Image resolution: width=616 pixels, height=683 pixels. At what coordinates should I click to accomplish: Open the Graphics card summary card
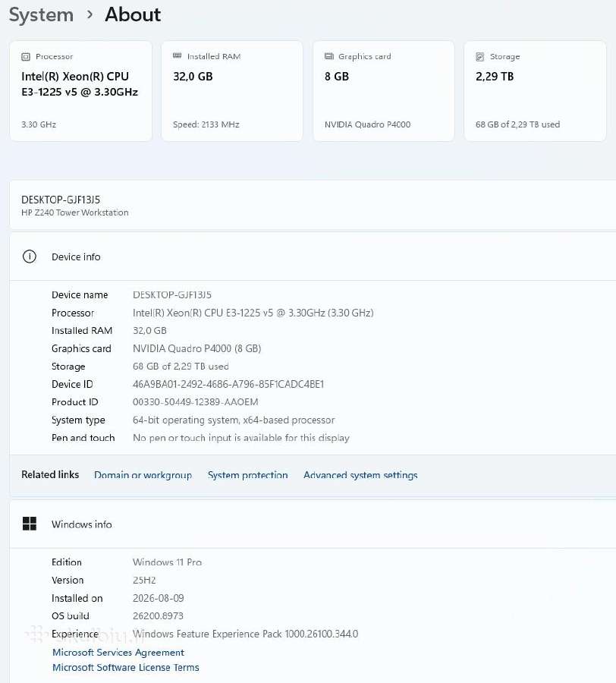click(384, 91)
